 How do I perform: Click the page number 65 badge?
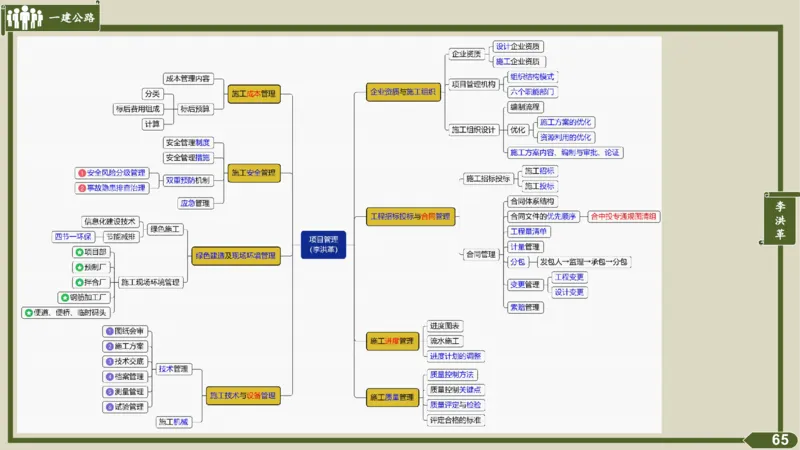(x=778, y=440)
